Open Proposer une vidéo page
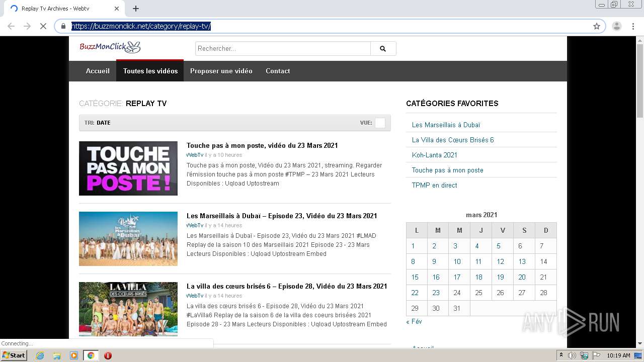 [221, 71]
